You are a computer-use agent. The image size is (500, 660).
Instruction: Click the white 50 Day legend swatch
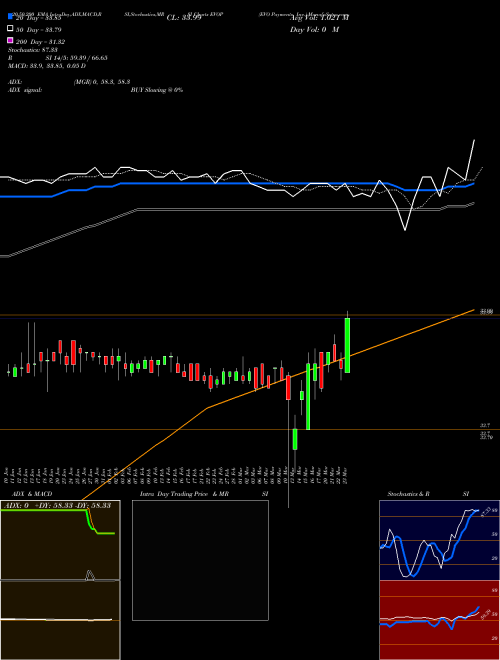click(x=10, y=29)
